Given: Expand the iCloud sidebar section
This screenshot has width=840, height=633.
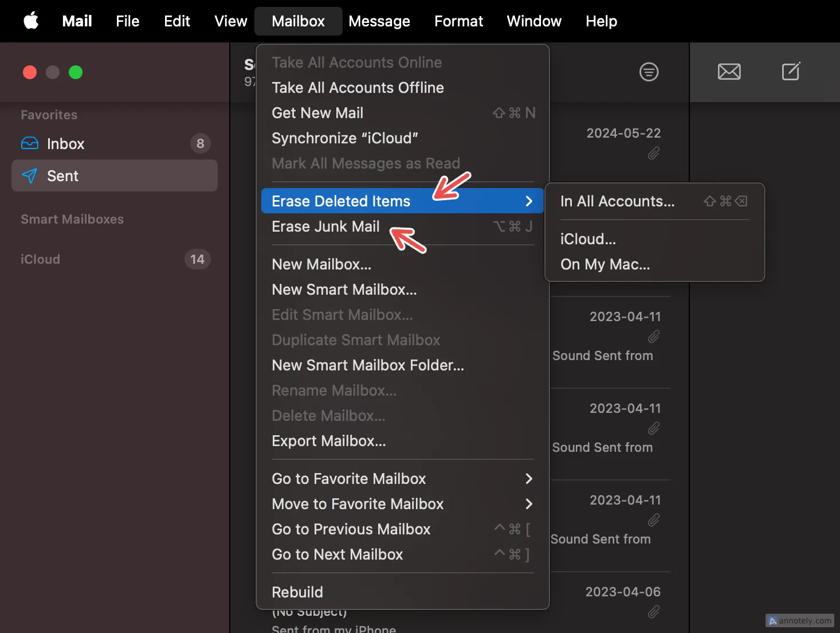Looking at the screenshot, I should pos(40,259).
